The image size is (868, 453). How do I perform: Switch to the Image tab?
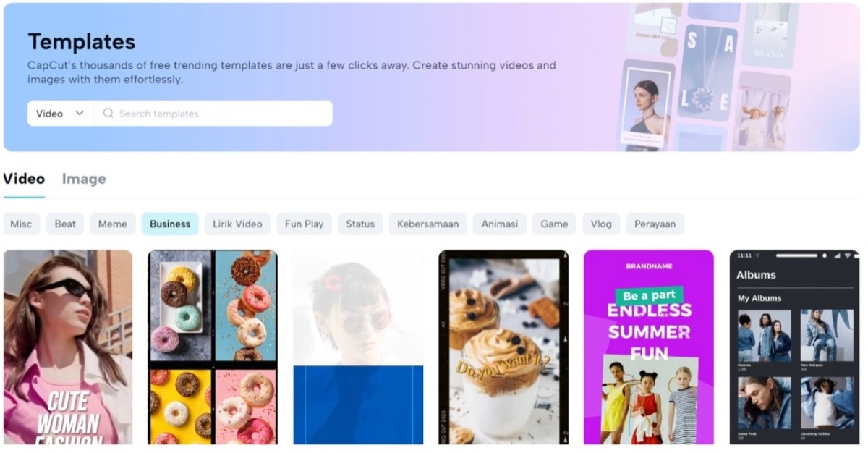pyautogui.click(x=84, y=179)
